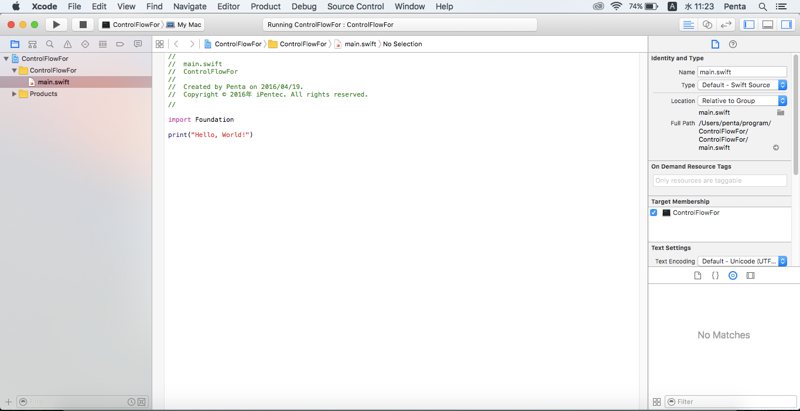Open the Editor menu
Screen dimensions: 800x411
(229, 7)
